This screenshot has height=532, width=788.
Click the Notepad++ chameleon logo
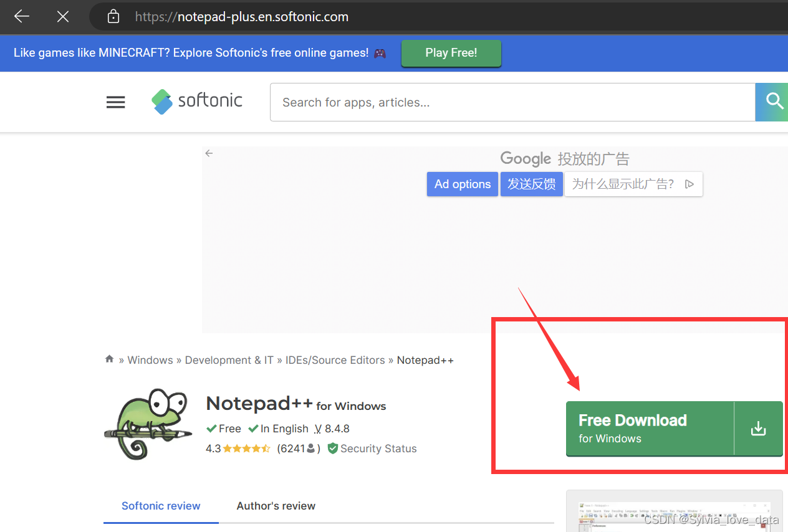[x=148, y=424]
